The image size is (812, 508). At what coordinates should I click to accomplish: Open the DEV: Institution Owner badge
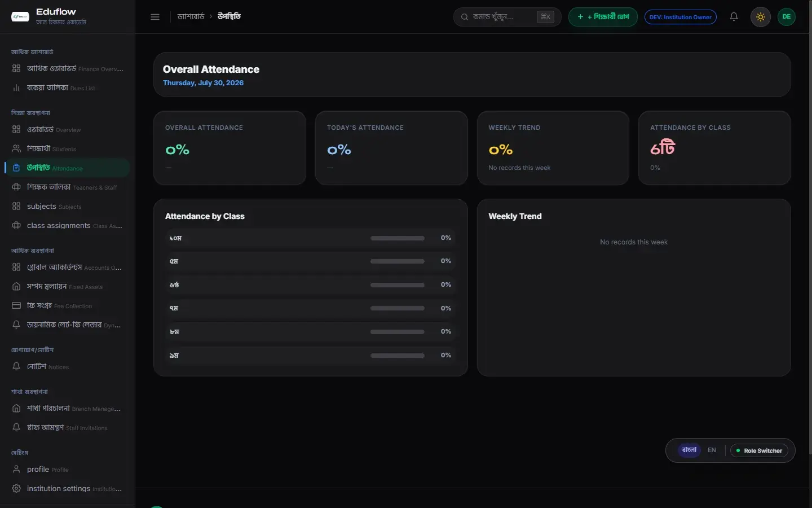click(x=681, y=17)
